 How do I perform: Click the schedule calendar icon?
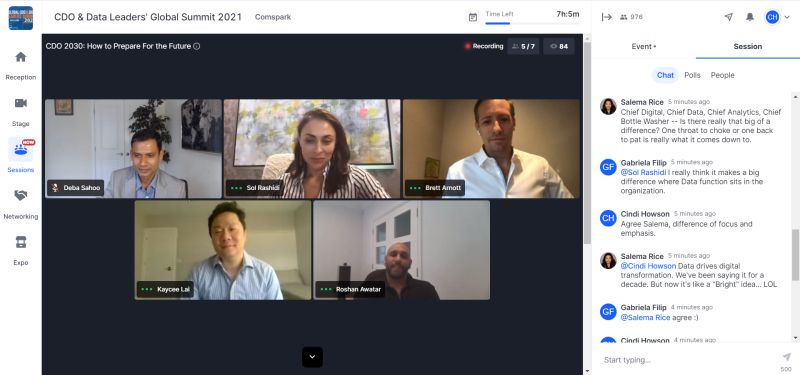coord(473,17)
